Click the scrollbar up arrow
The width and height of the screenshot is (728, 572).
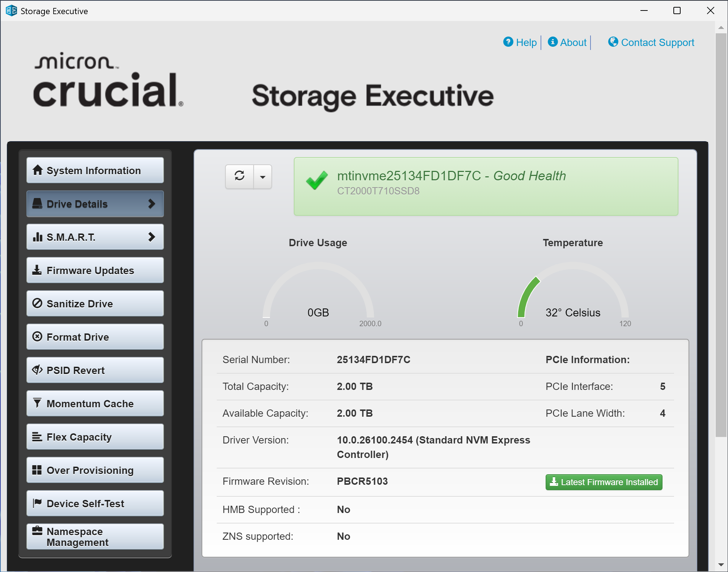point(721,28)
